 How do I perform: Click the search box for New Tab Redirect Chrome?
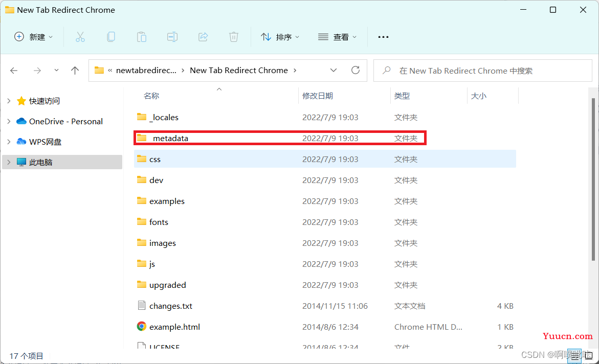pyautogui.click(x=483, y=71)
